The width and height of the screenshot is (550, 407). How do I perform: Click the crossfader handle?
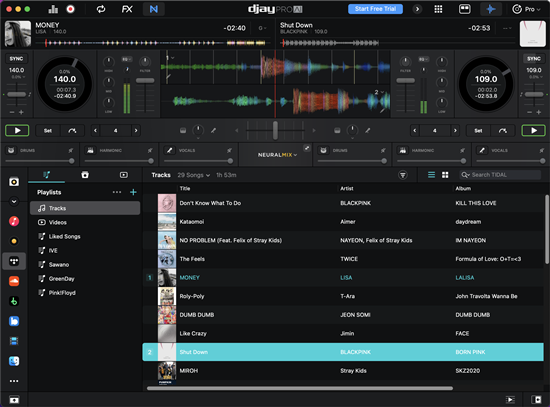(x=275, y=130)
